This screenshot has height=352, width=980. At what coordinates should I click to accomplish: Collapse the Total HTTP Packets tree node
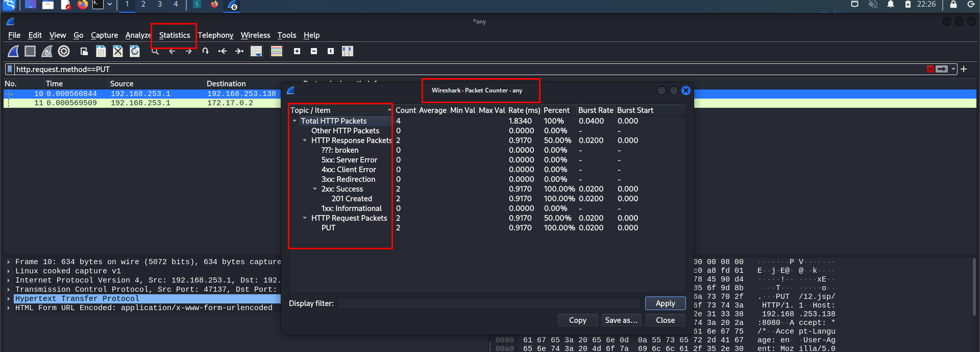click(x=295, y=121)
